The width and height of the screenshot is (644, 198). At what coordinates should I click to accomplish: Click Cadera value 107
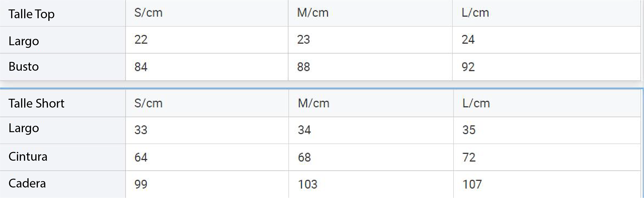(x=472, y=184)
